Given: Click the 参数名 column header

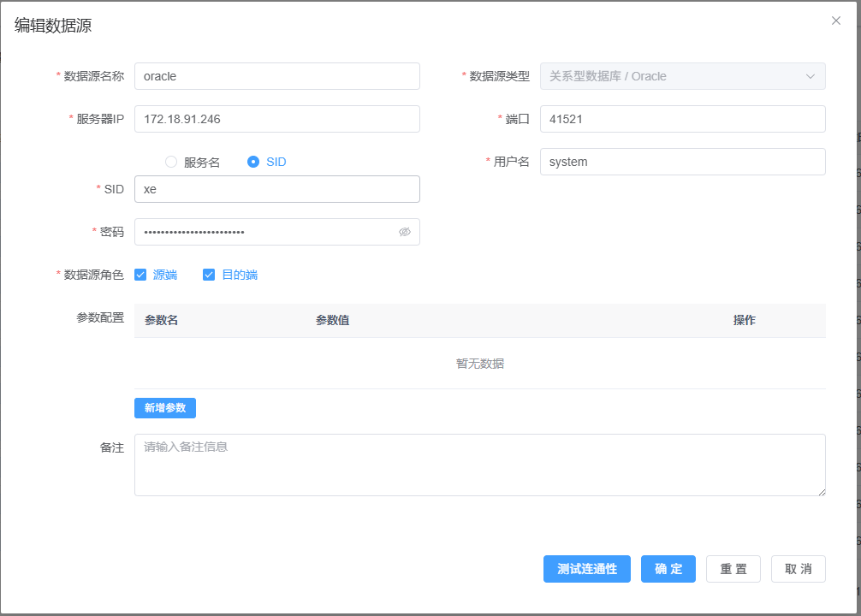Looking at the screenshot, I should coord(162,320).
